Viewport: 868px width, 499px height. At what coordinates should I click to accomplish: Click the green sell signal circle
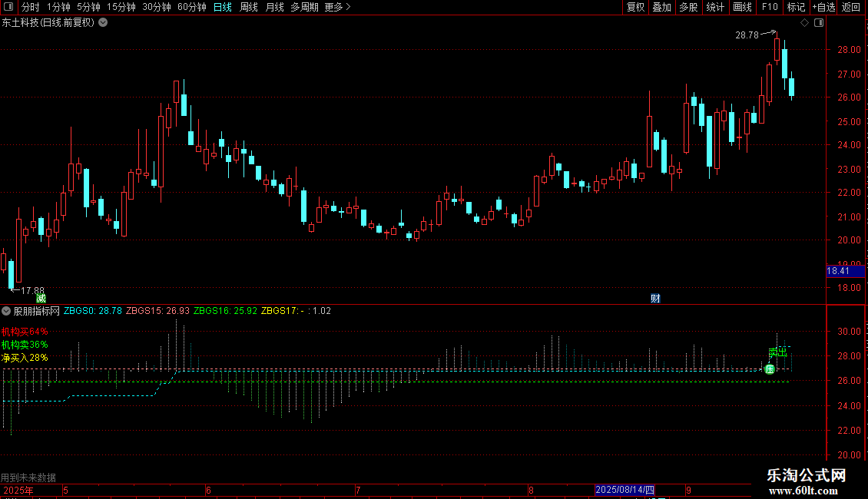(770, 369)
